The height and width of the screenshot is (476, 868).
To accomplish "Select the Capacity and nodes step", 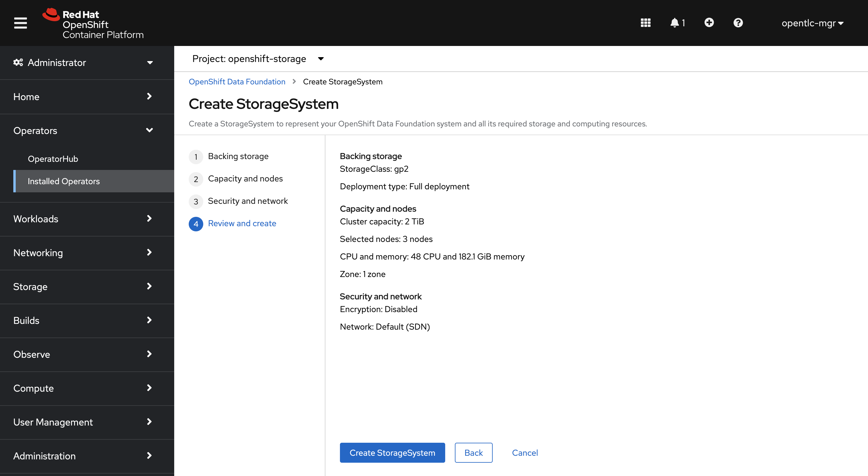I will click(x=245, y=178).
